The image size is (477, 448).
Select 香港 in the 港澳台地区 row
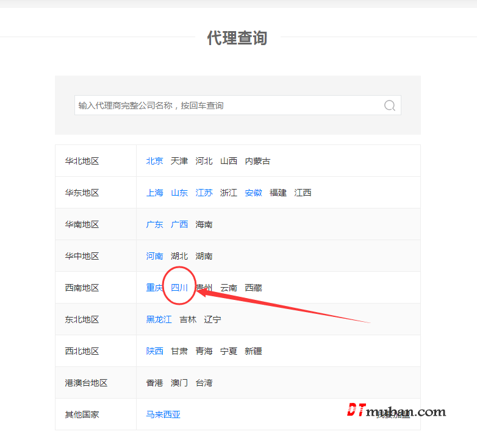click(x=154, y=383)
